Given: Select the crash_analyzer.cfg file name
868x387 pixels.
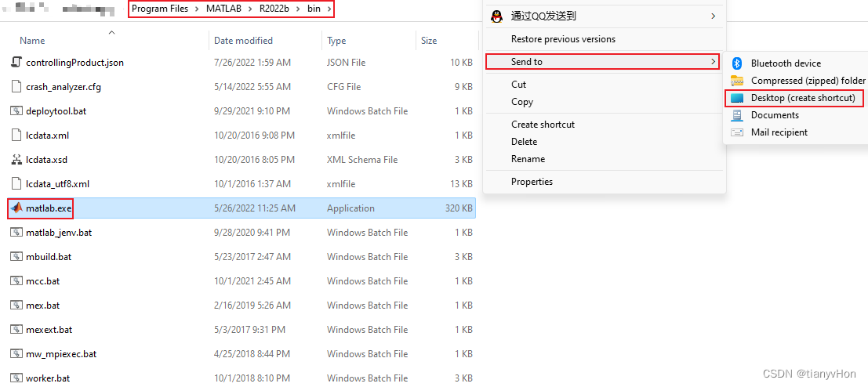Looking at the screenshot, I should [x=63, y=87].
